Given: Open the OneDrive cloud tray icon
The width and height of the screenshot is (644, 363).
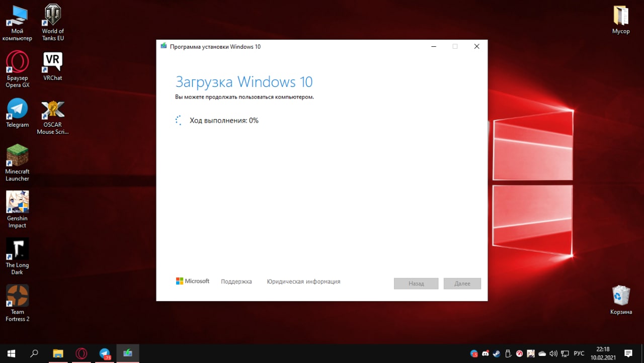Looking at the screenshot, I should pyautogui.click(x=542, y=353).
